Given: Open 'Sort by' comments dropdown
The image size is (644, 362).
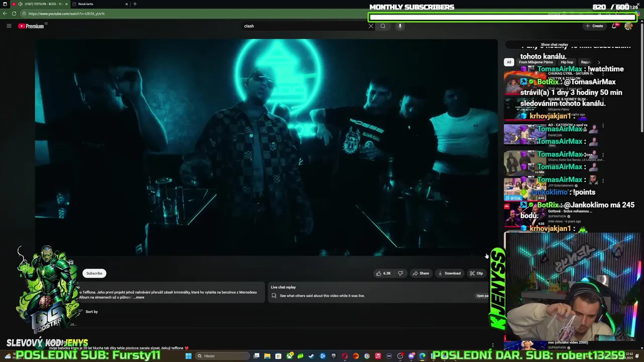Looking at the screenshot, I should (89, 312).
